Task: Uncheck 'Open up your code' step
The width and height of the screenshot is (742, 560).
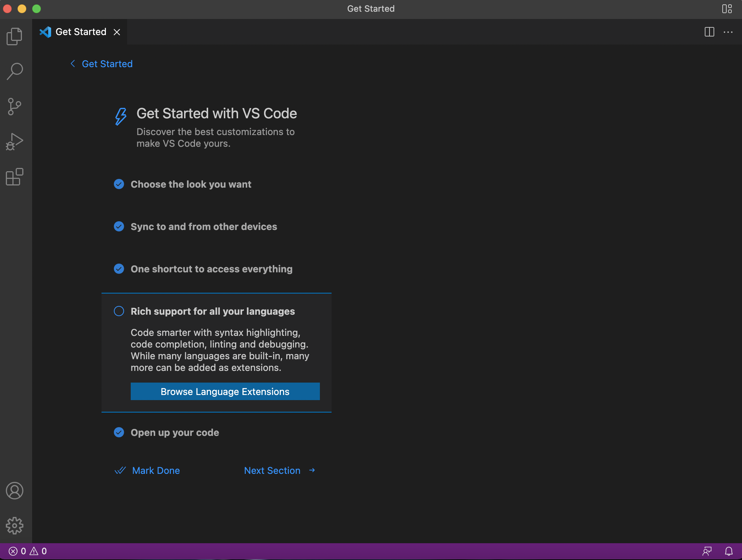Action: click(119, 433)
